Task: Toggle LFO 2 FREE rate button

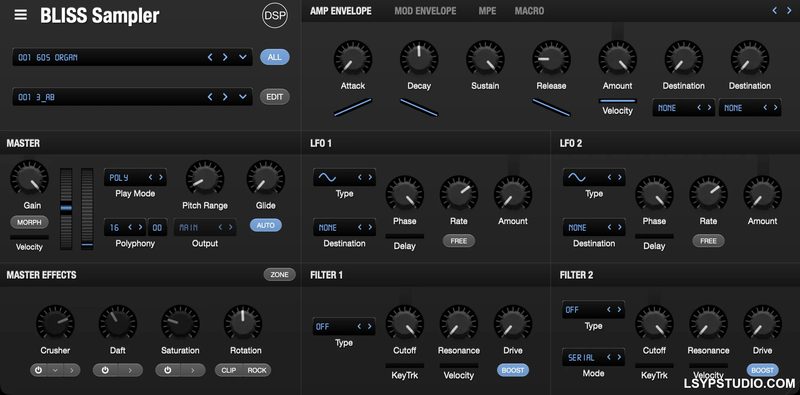Action: pyautogui.click(x=708, y=241)
